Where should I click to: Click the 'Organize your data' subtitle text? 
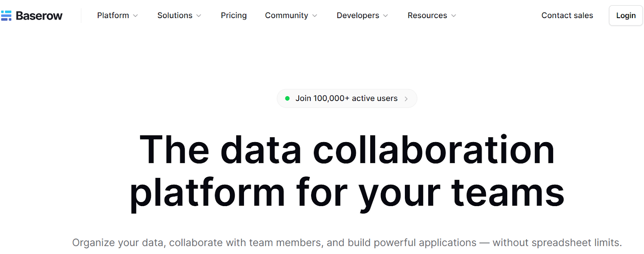[x=347, y=243]
